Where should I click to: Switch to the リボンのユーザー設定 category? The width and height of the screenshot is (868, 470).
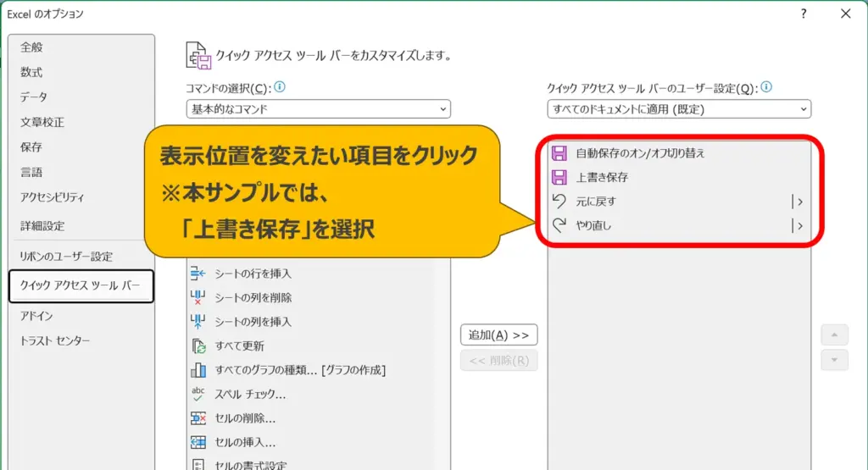tap(66, 257)
